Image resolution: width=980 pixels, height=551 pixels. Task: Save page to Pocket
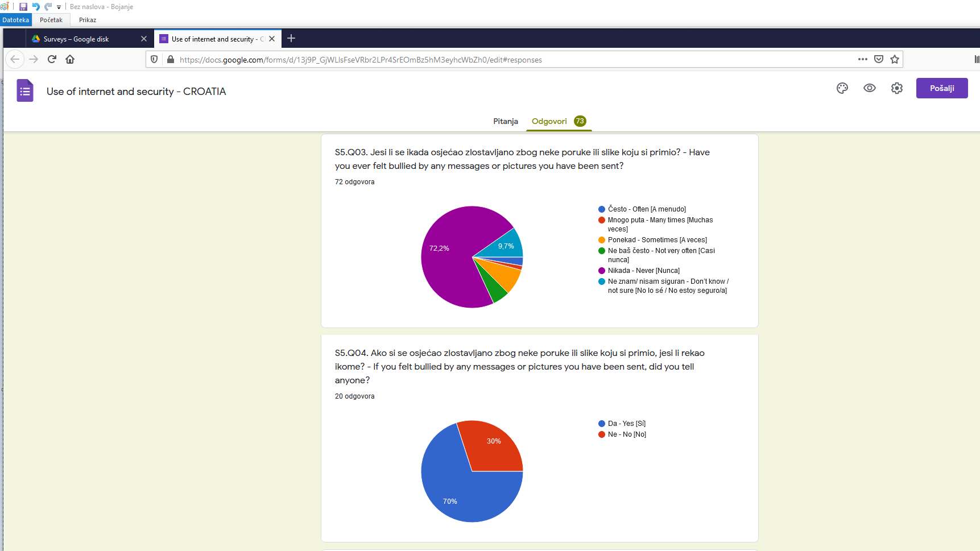[879, 59]
